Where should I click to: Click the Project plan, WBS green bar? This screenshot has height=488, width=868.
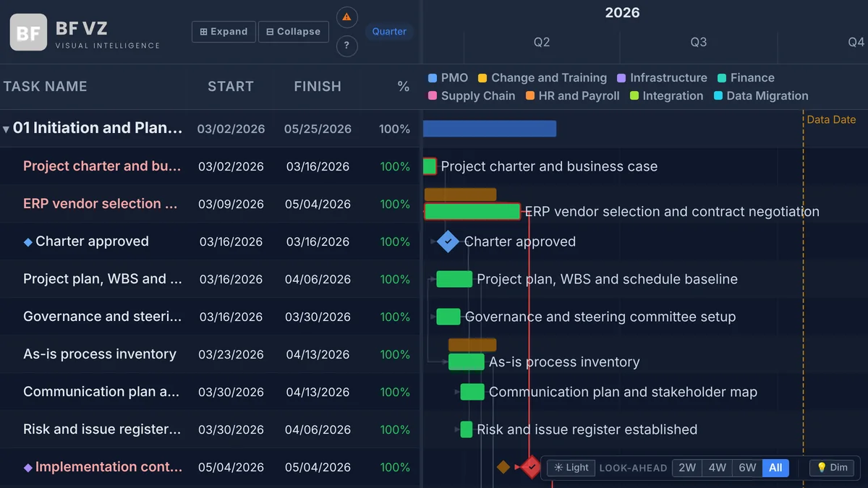454,279
